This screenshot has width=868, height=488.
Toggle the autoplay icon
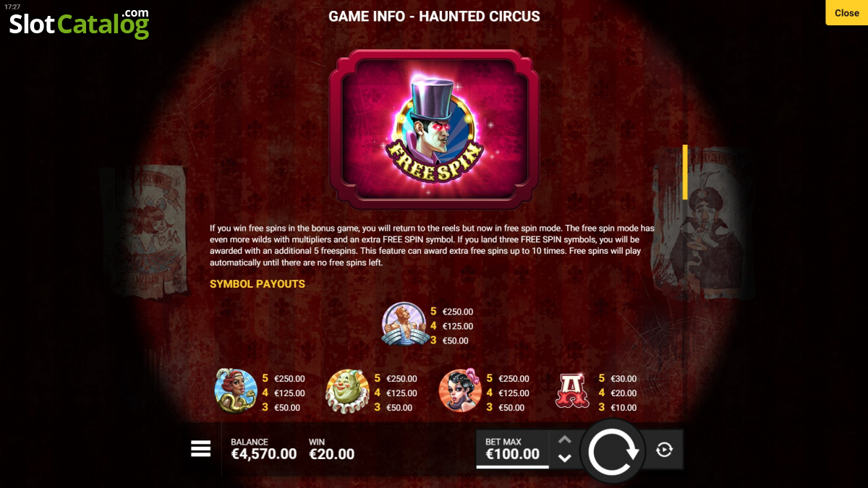664,450
